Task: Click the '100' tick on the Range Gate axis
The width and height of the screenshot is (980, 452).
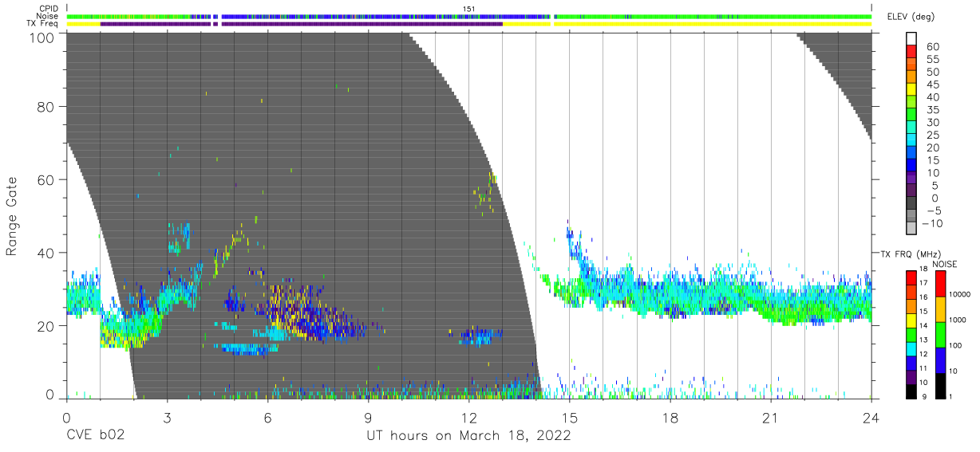Action: click(41, 37)
